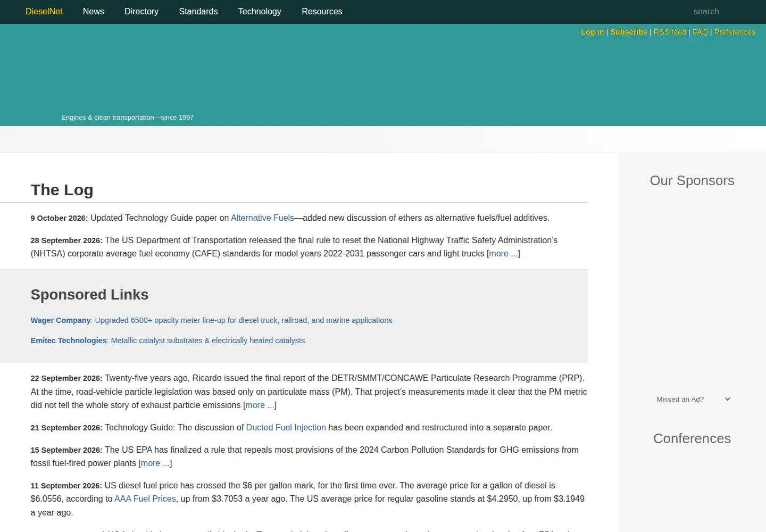Open the FAQ link
Screen dimensions: 766x532
pyautogui.click(x=700, y=32)
